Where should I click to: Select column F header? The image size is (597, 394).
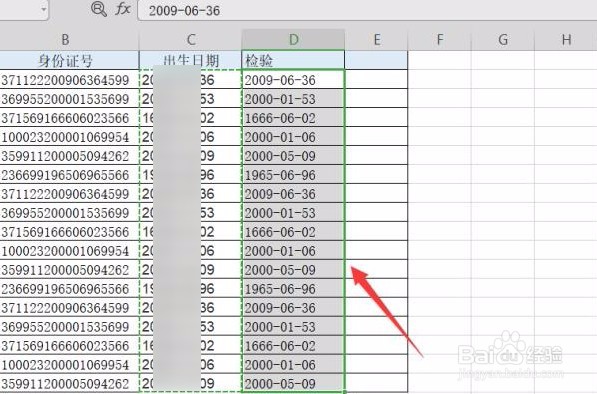click(x=440, y=40)
